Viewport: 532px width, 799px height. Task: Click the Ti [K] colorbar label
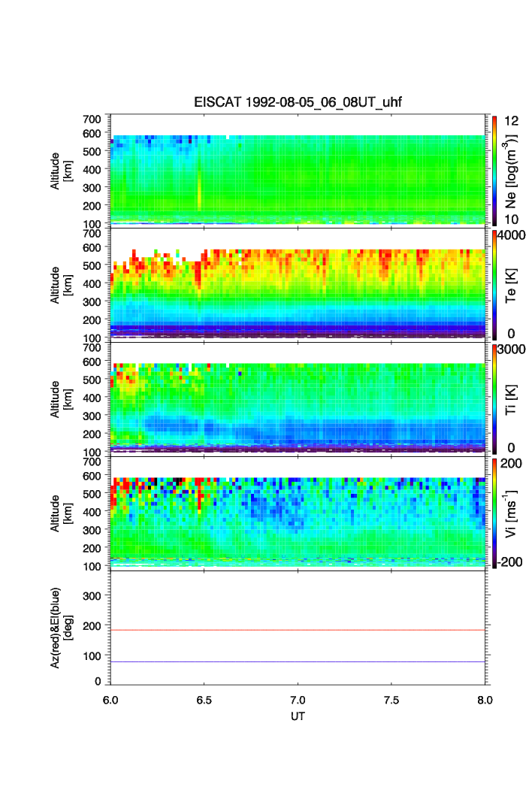tap(511, 400)
